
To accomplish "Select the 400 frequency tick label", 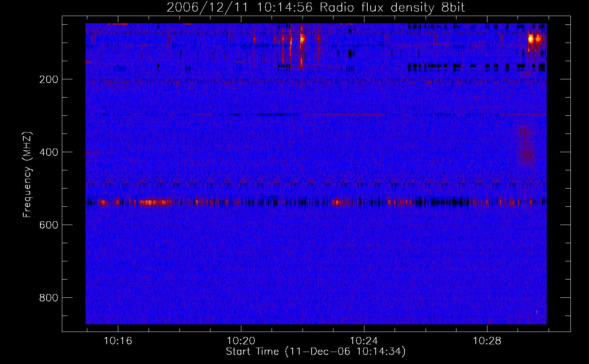I will click(x=49, y=152).
